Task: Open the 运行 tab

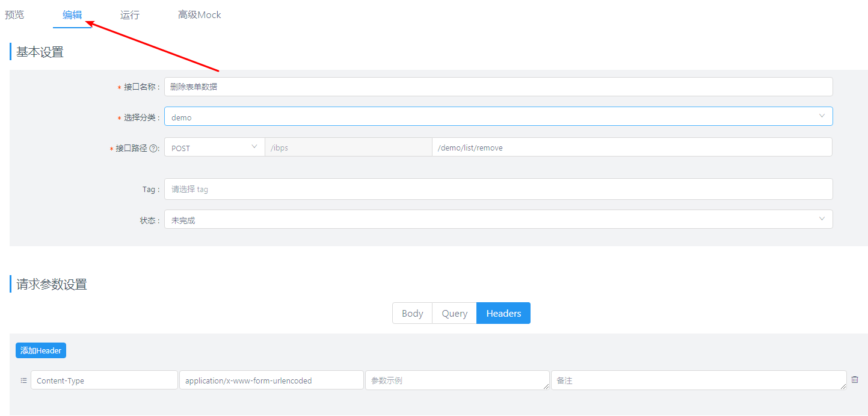Action: 130,15
